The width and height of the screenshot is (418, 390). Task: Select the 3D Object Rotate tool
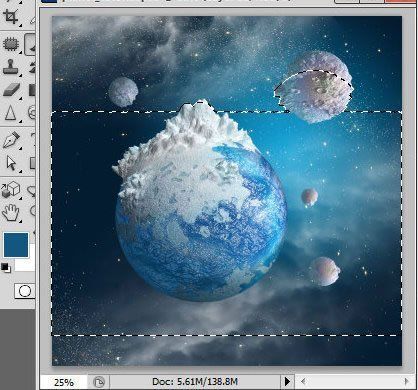pyautogui.click(x=11, y=190)
